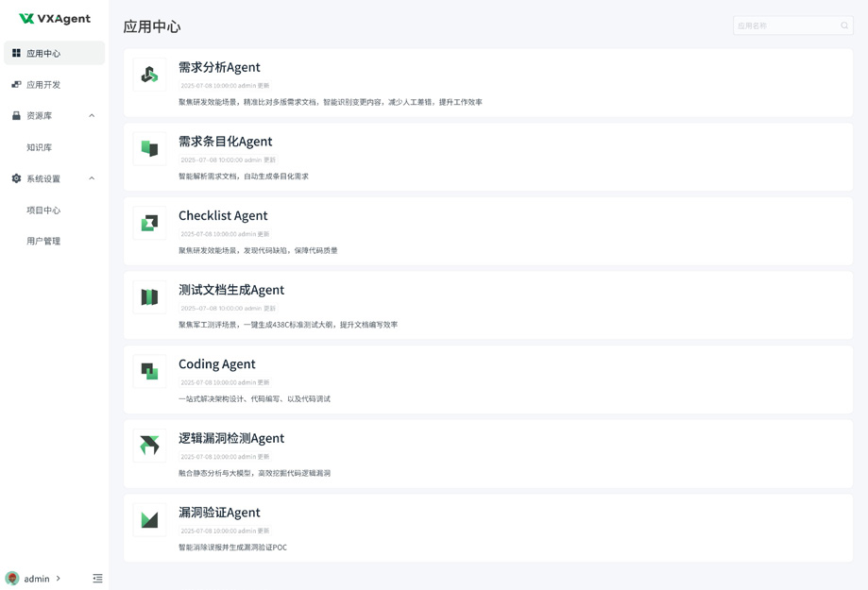Click the Checklist Agent app icon
Viewport: 868px width, 590px height.
[x=149, y=223]
